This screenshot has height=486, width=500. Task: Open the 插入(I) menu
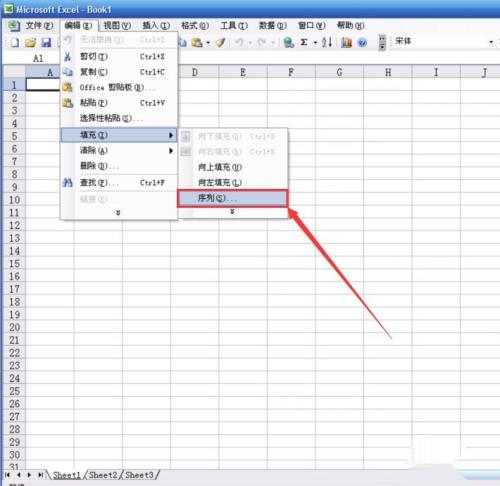(156, 26)
